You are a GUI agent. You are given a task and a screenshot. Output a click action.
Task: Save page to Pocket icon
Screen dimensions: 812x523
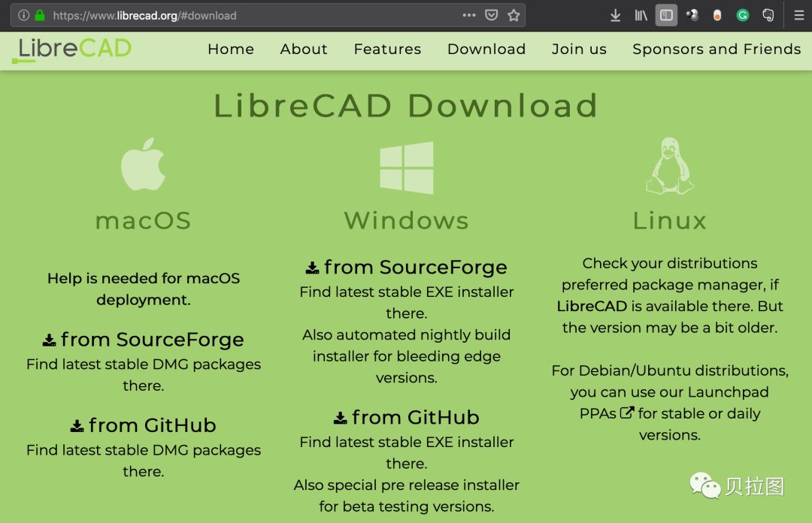(x=492, y=15)
